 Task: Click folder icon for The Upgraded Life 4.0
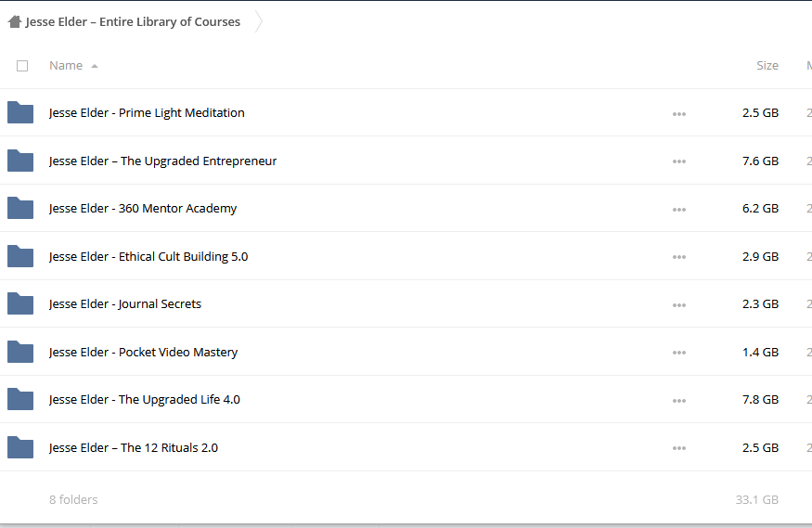[x=20, y=399]
